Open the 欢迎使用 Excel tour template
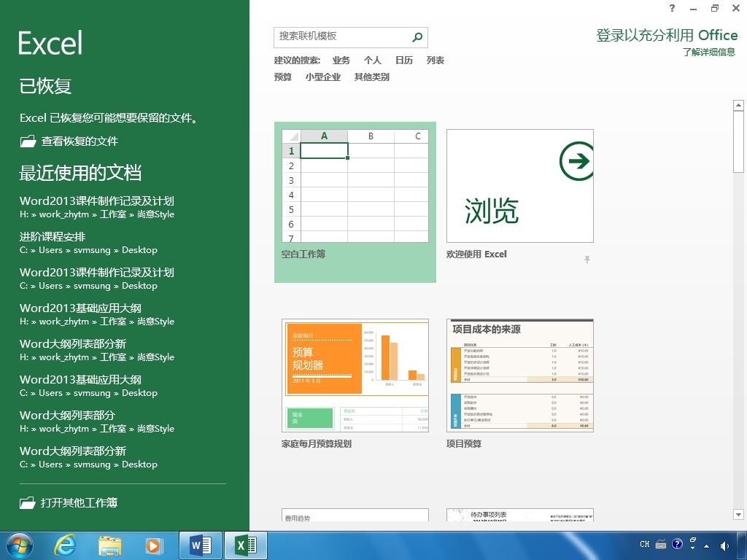The image size is (747, 560). tap(519, 195)
